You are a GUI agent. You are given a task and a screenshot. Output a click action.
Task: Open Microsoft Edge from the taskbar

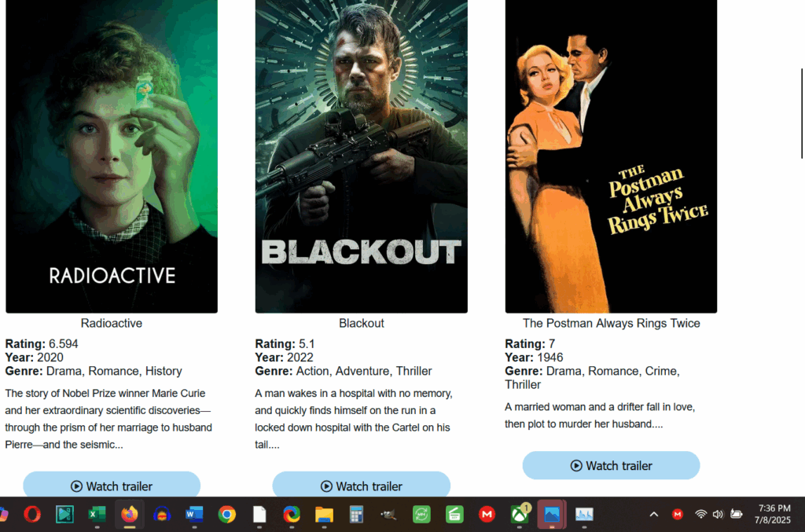coord(292,513)
